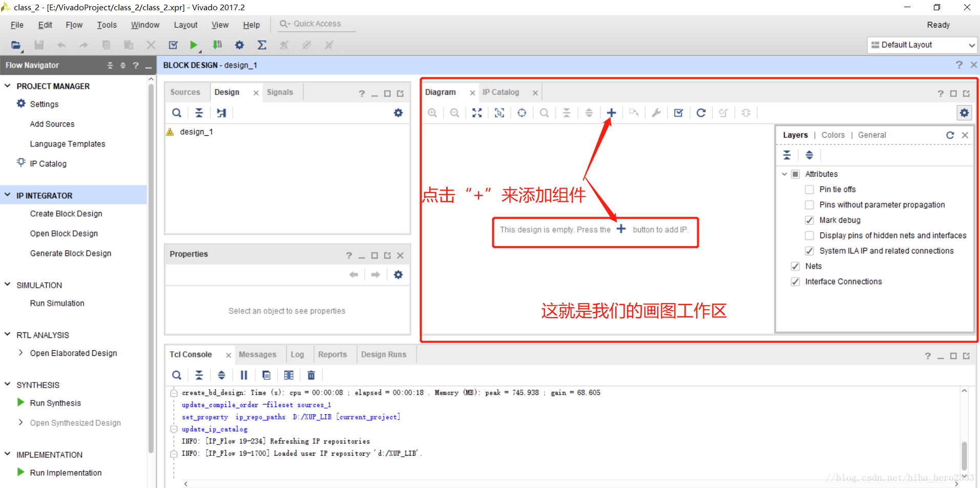The width and height of the screenshot is (980, 488).
Task: Click the Save icon in main toolbar
Action: [x=39, y=45]
